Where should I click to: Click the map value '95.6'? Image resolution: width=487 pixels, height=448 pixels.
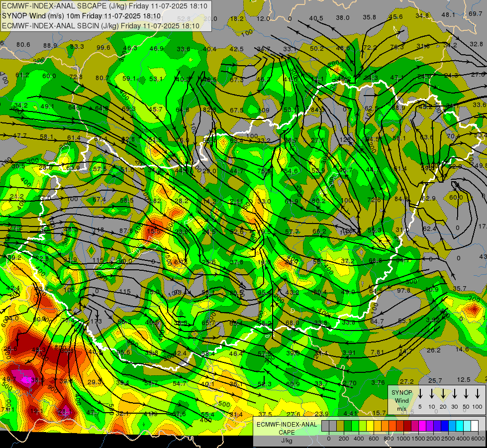(123, 352)
